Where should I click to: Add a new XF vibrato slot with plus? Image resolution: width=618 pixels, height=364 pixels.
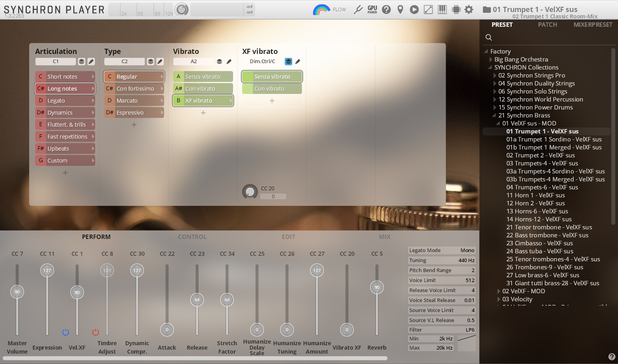(272, 101)
